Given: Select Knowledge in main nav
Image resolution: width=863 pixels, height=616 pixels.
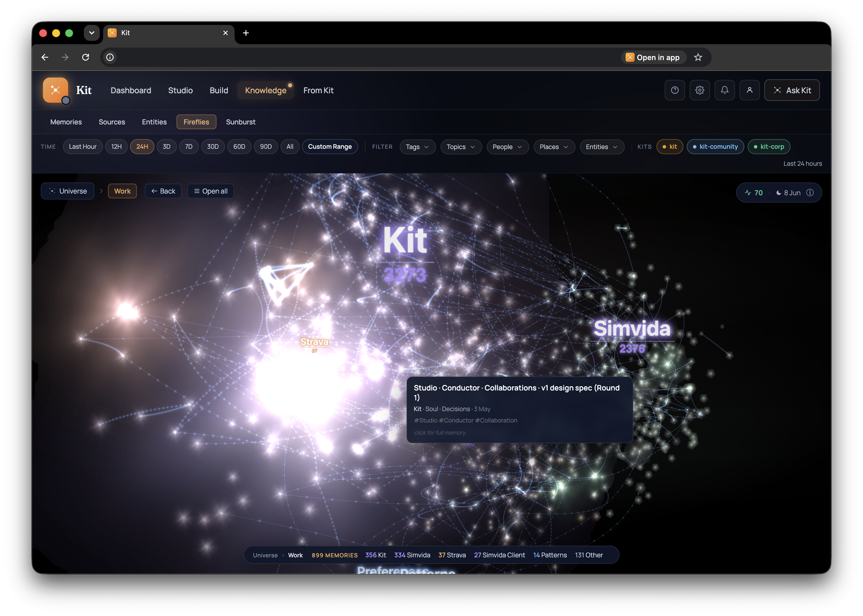Looking at the screenshot, I should (266, 90).
